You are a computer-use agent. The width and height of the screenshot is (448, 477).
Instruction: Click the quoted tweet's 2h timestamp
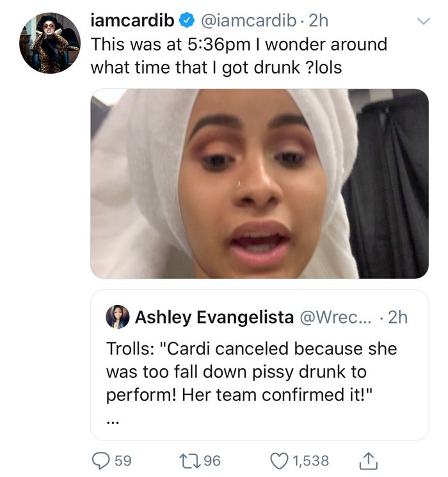398,317
